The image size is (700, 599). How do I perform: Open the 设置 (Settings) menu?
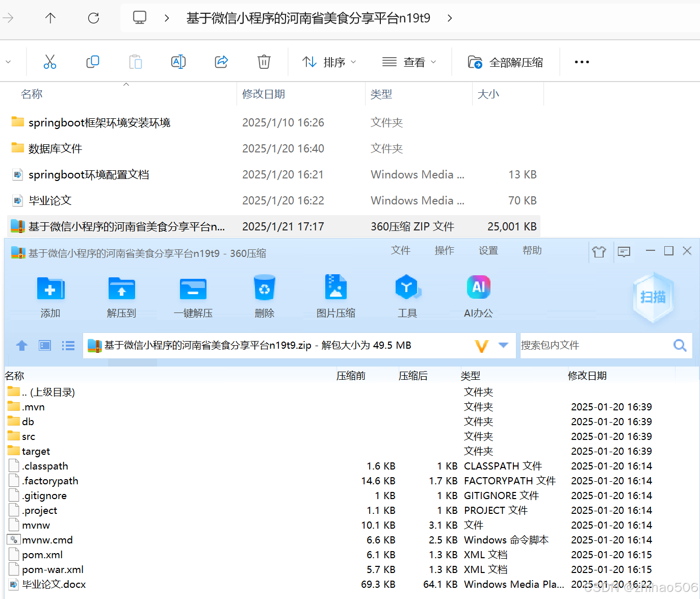[x=487, y=250]
